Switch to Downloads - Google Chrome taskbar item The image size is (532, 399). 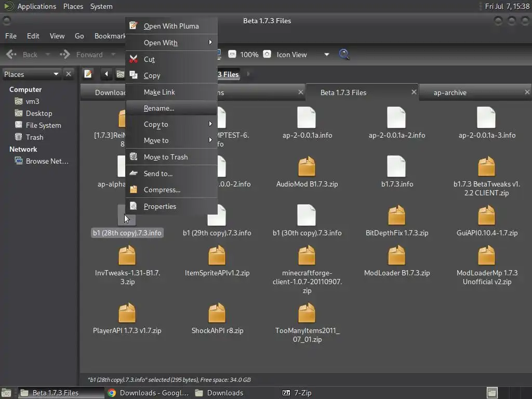[148, 393]
